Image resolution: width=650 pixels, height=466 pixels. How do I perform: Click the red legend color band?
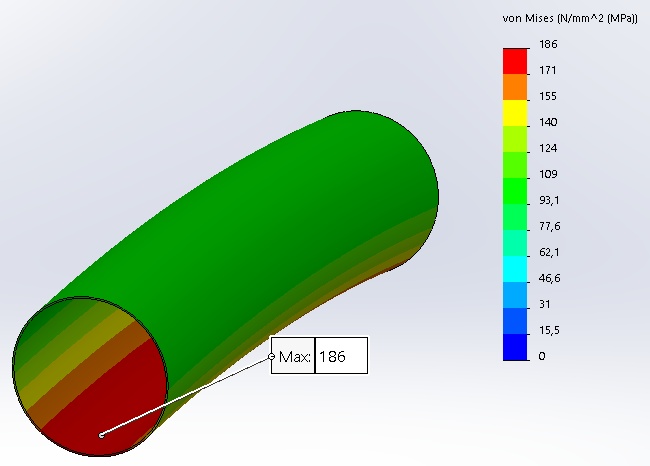515,61
